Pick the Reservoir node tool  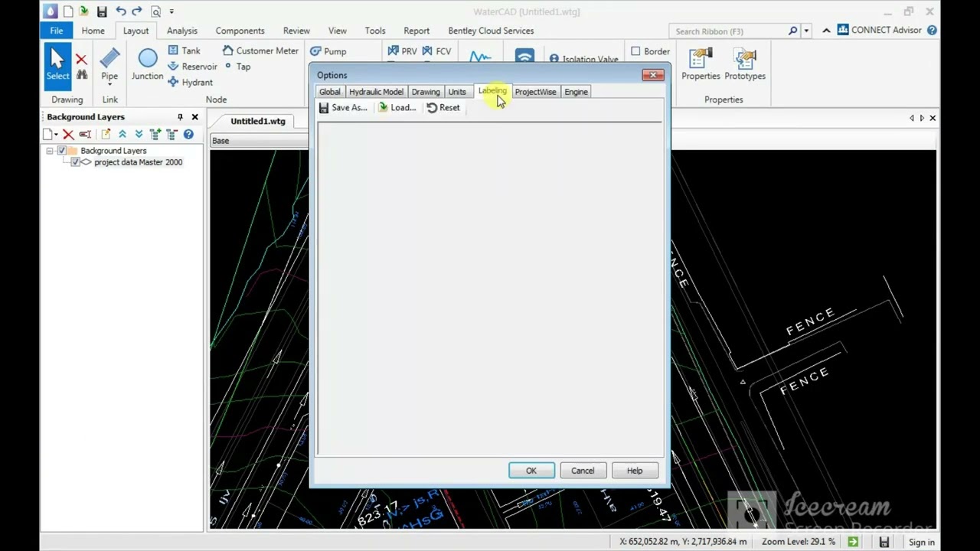click(192, 67)
